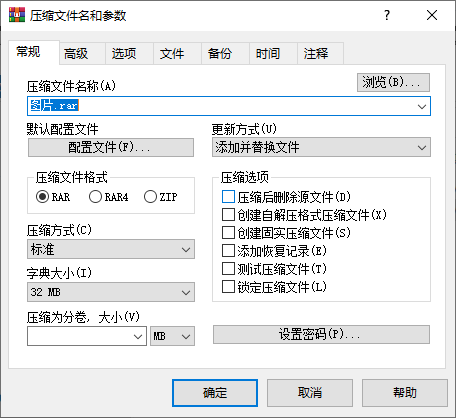Tick the 创建自解压格式压缩文件 checkbox
The width and height of the screenshot is (456, 418).
(228, 215)
